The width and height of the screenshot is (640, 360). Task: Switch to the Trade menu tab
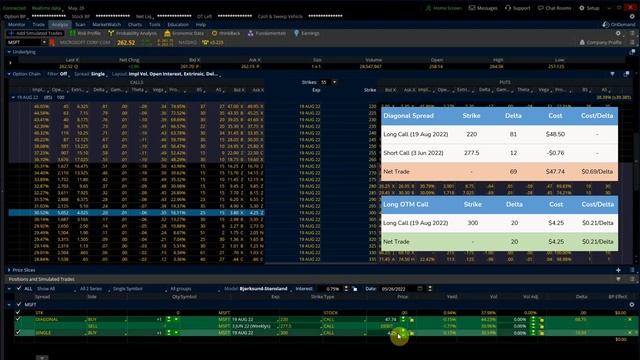[38, 24]
